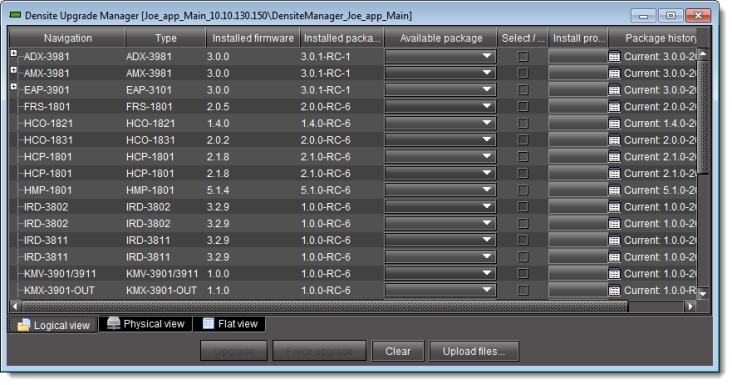Click the Upload files... button

coord(474,351)
